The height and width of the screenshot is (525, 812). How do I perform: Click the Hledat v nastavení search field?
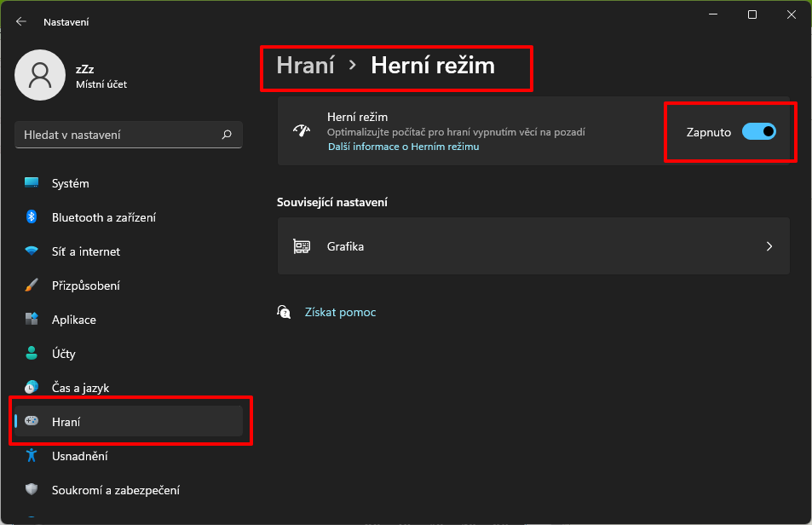pyautogui.click(x=119, y=135)
